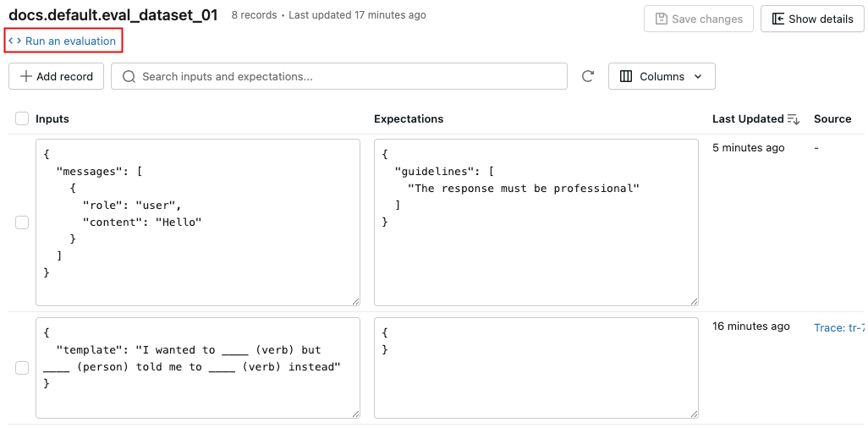Click the Expectations column header
This screenshot has height=428, width=868.
pos(409,119)
